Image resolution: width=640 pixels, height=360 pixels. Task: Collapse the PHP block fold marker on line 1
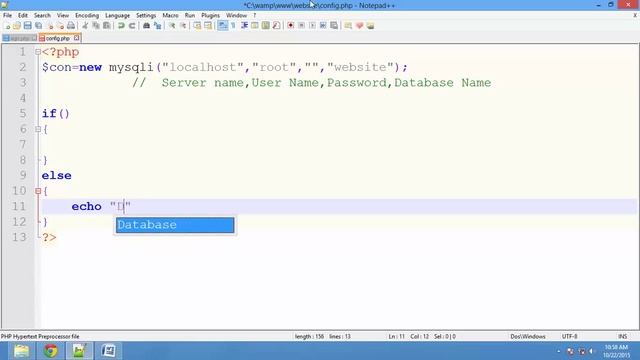[x=38, y=52]
